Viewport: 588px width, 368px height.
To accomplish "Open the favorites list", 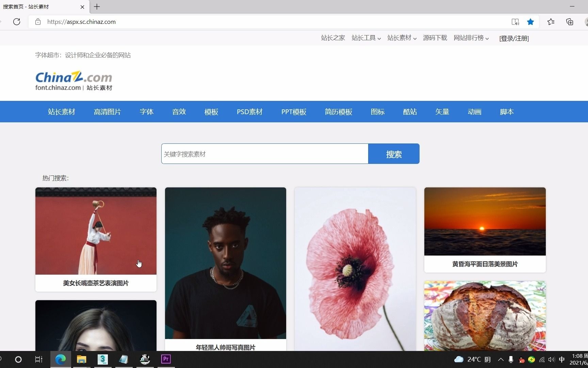I will pos(551,21).
